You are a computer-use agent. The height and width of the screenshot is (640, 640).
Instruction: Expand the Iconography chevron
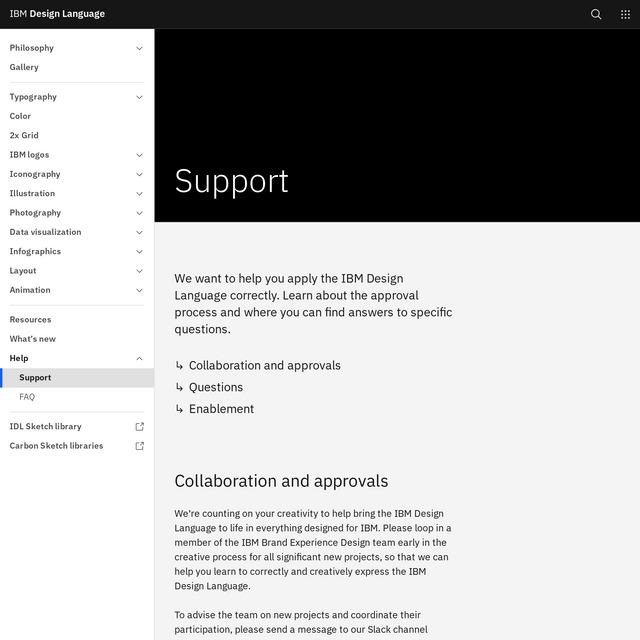pos(139,174)
